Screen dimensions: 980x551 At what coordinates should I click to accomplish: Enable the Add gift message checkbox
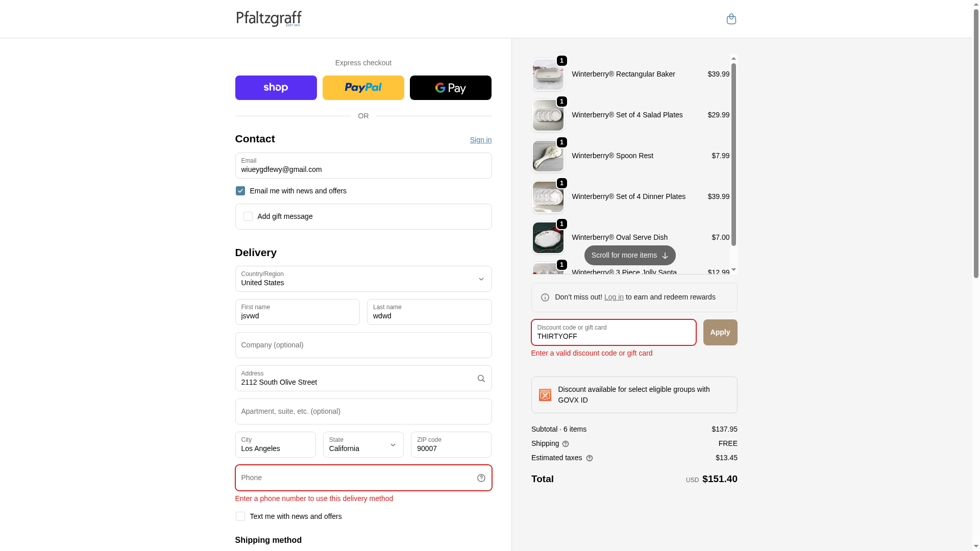[x=248, y=216]
